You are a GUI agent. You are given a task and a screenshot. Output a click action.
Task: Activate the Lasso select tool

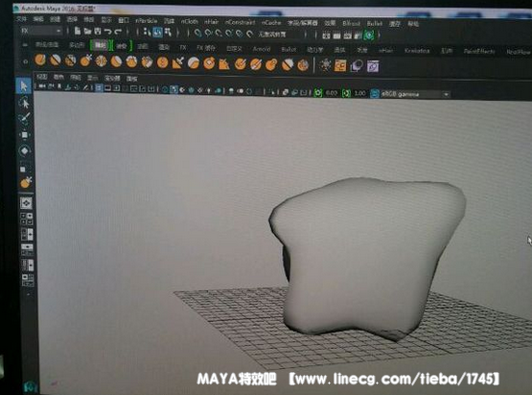point(24,103)
